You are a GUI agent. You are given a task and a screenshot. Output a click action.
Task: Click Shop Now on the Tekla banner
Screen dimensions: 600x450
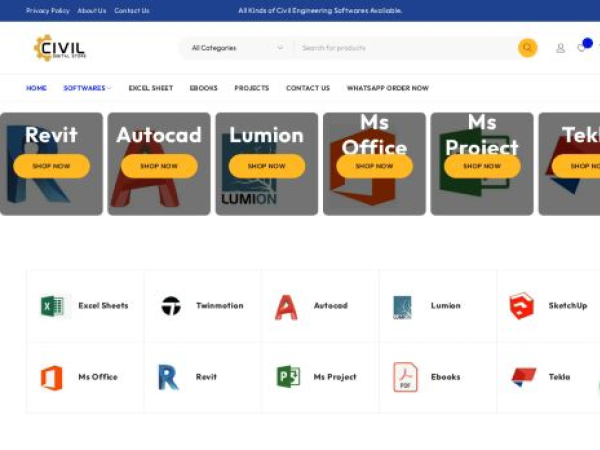point(577,166)
